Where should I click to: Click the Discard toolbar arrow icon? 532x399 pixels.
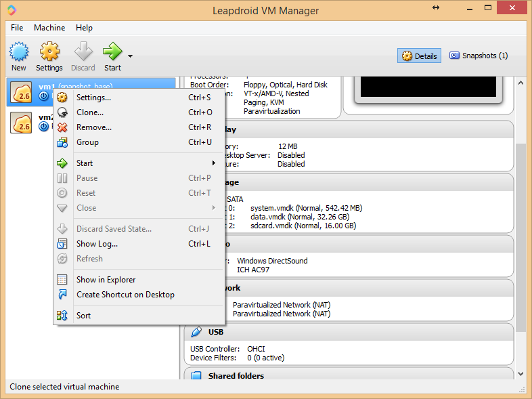click(x=83, y=51)
